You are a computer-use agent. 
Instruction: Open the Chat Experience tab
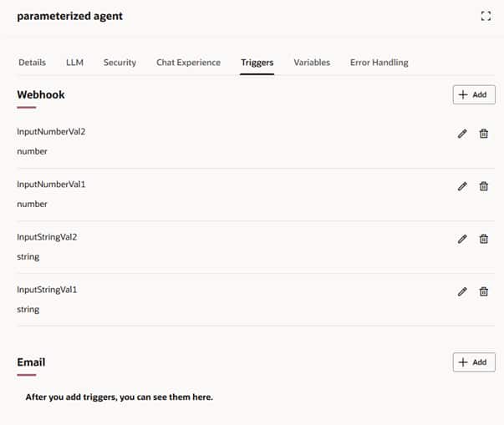188,63
